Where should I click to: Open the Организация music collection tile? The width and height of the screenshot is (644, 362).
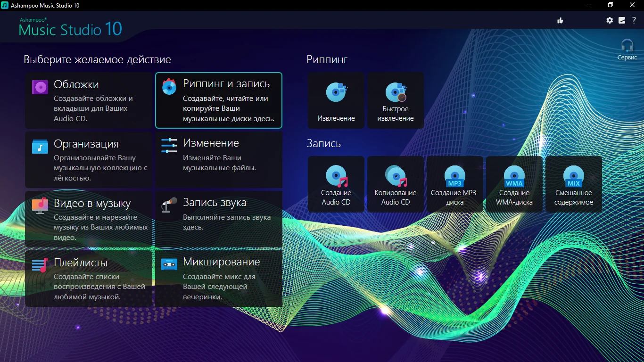click(x=89, y=160)
